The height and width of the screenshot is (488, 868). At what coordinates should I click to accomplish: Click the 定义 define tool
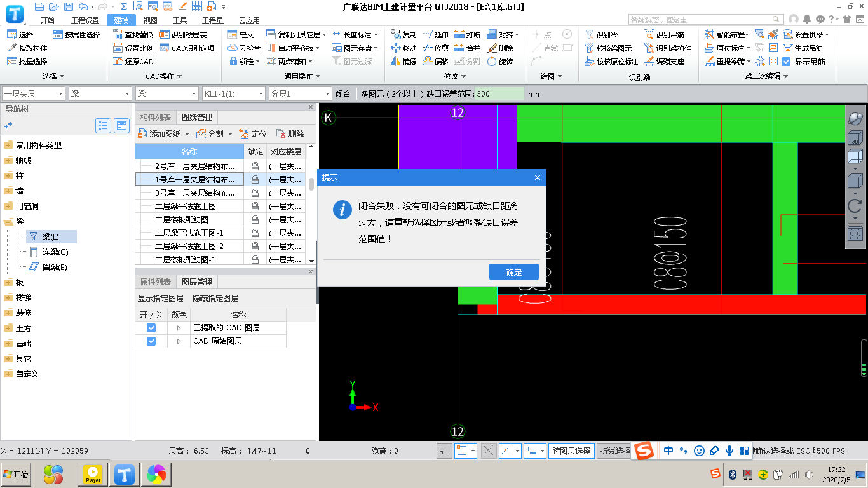pyautogui.click(x=241, y=35)
